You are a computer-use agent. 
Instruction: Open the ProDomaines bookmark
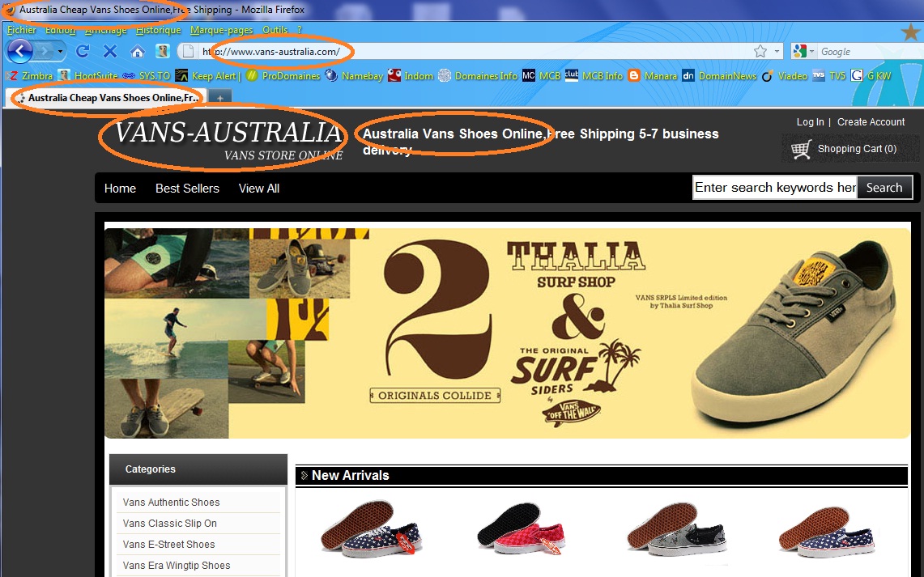click(283, 76)
